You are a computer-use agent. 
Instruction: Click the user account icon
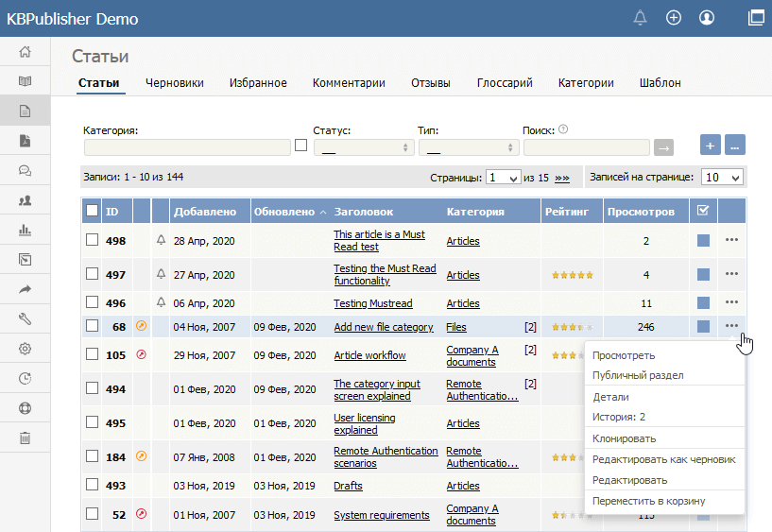[706, 18]
